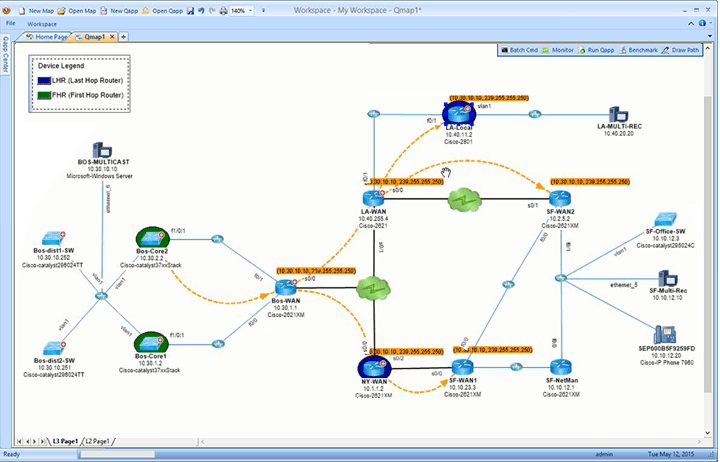This screenshot has height=462, width=720.
Task: Click the LAN segment node joining Boston switches
Action: point(101,296)
